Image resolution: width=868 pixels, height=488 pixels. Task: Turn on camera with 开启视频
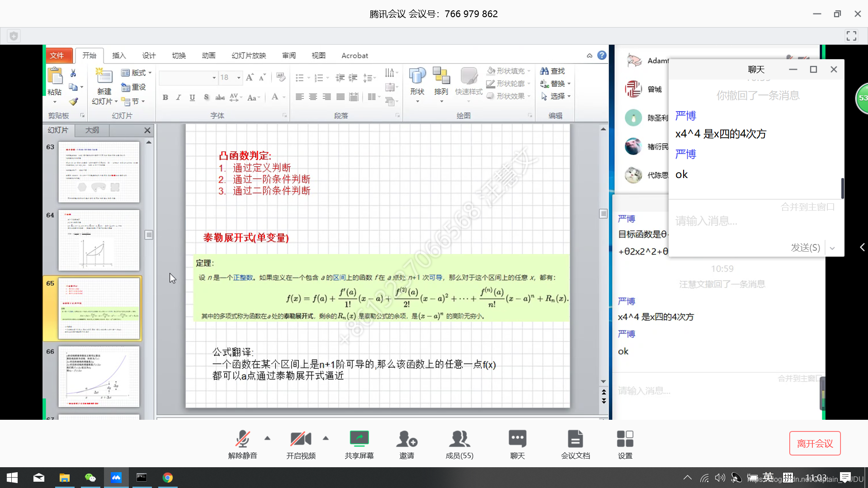tap(301, 444)
